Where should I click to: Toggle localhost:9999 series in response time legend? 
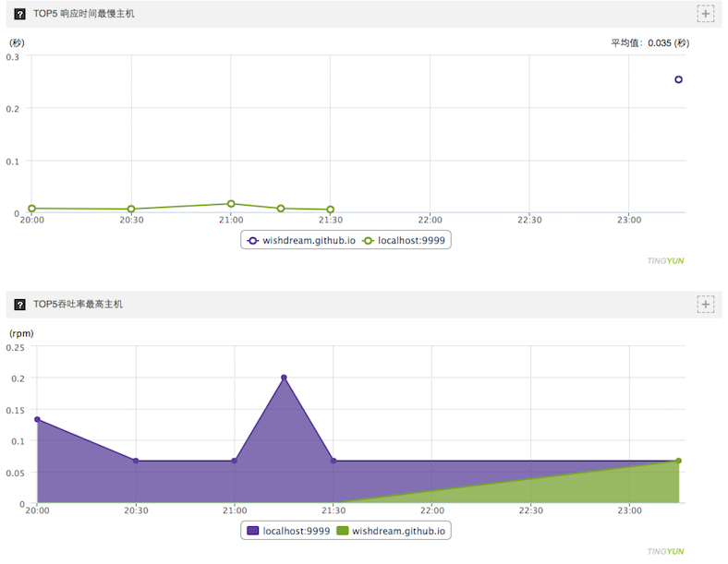tap(404, 240)
